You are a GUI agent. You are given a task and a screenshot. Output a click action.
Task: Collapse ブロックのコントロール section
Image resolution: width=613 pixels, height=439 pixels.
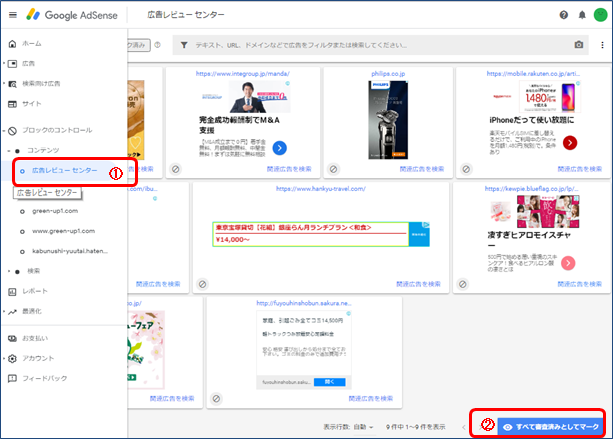[x=4, y=131]
